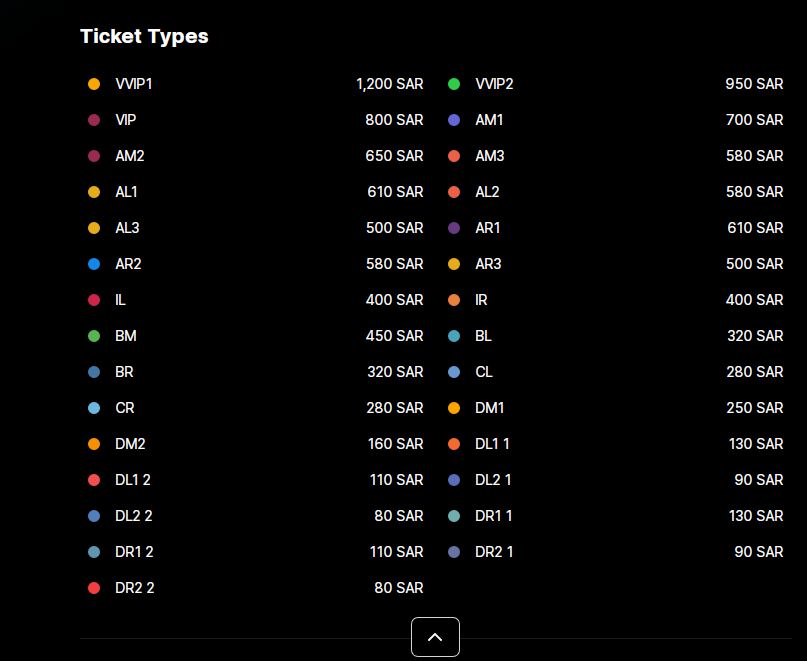807x661 pixels.
Task: Choose the IR ticket type
Action: click(x=482, y=300)
